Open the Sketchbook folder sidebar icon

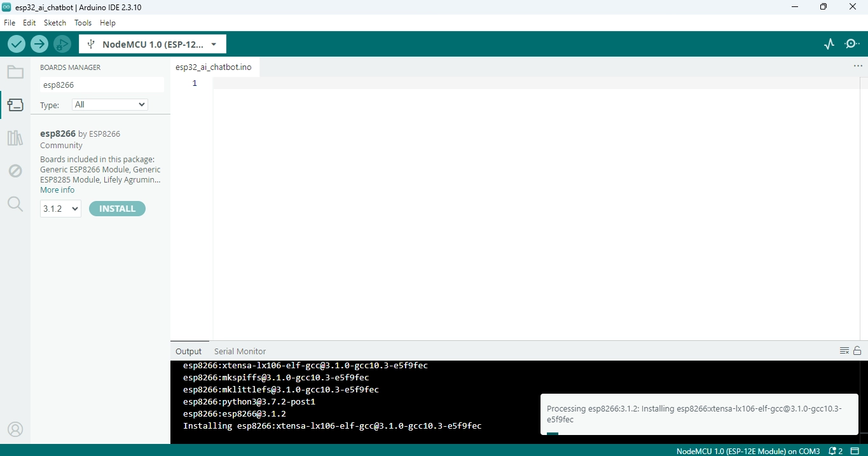pos(15,72)
